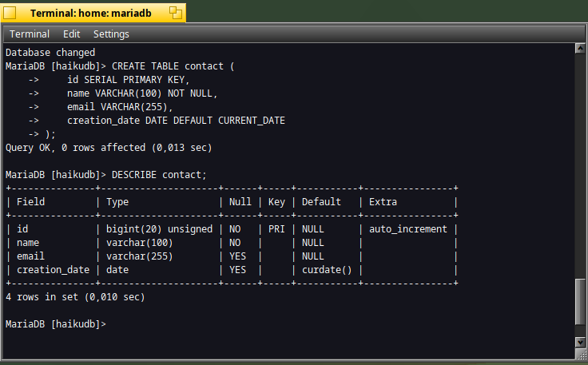This screenshot has height=365, width=588.
Task: Close the Terminal window via yellow tab square
Action: (10, 13)
